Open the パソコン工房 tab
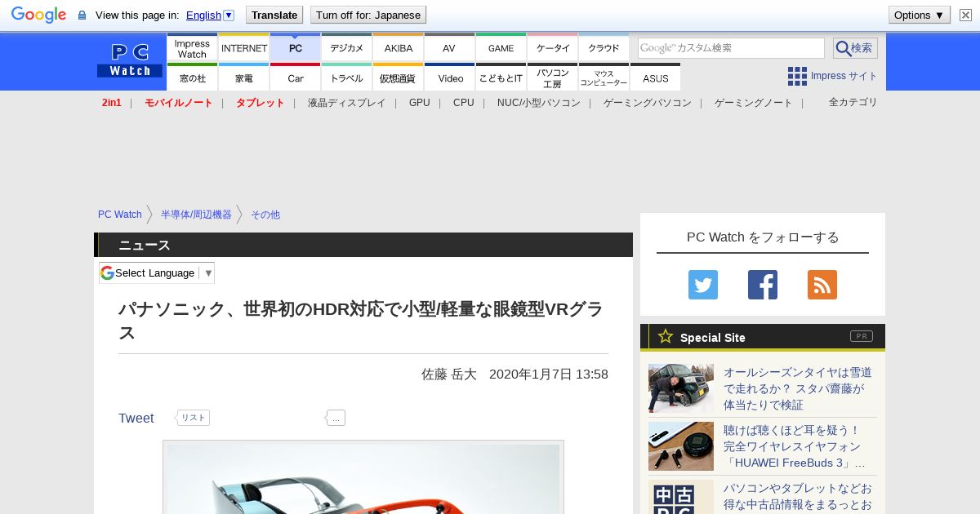Screen dimensions: 980x514 (553, 78)
